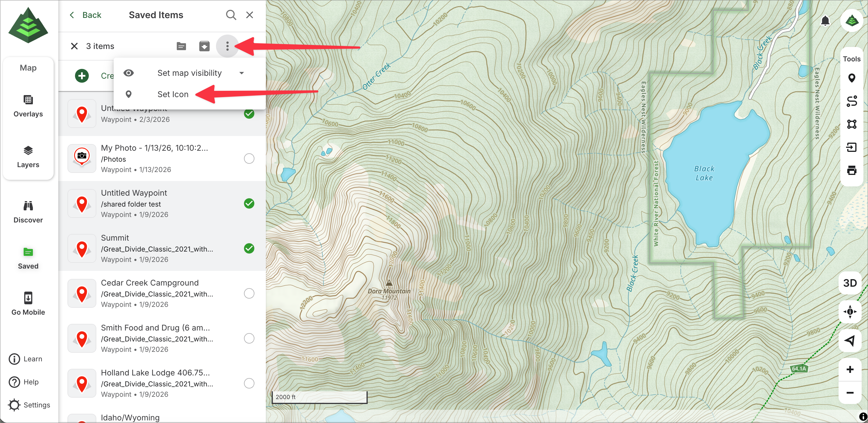Search saved items with magnifier icon
868x423 pixels.
tap(231, 15)
